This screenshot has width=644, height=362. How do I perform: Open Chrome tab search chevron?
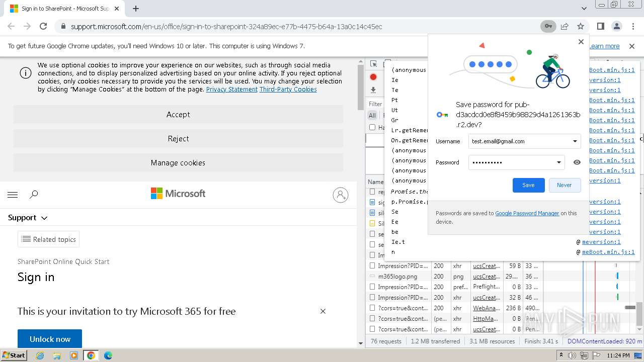584,9
